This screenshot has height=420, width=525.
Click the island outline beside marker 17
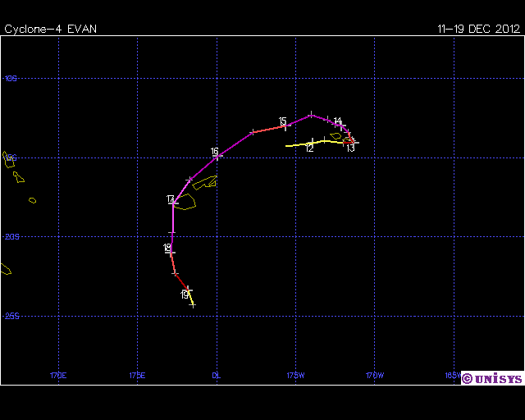pyautogui.click(x=185, y=201)
